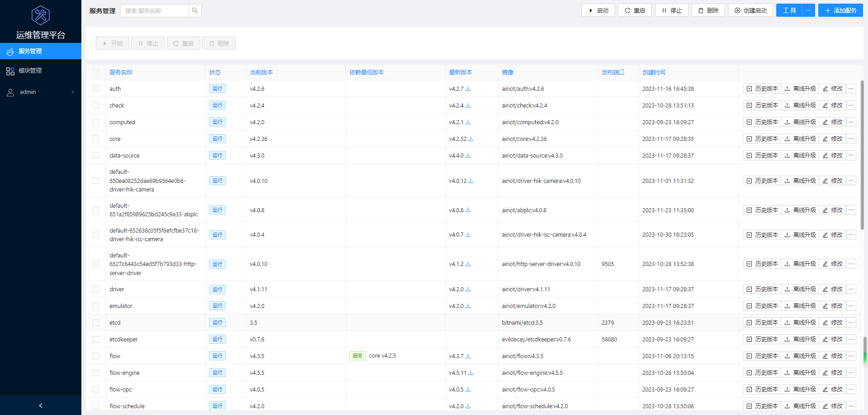The width and height of the screenshot is (868, 415).
Task: Click the 服务 dependency tag for flow
Action: tap(358, 356)
